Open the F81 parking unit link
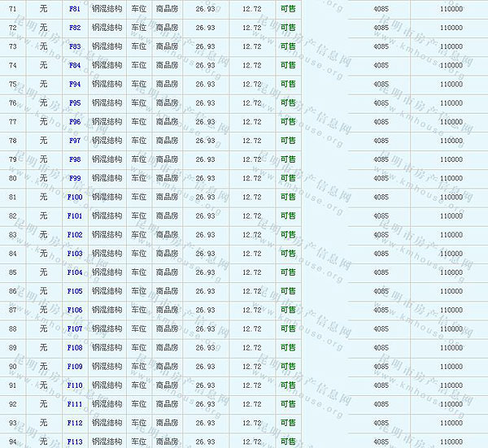488x448 pixels. coord(74,9)
